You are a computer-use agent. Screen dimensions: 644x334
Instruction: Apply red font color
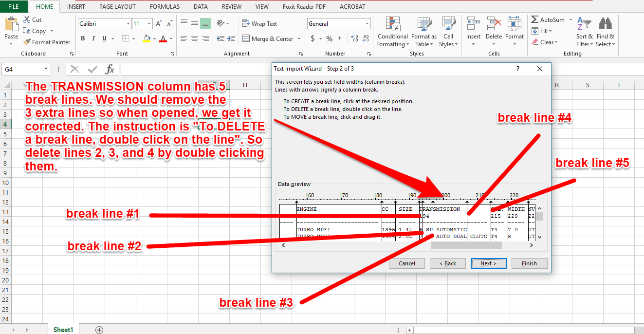[x=164, y=38]
